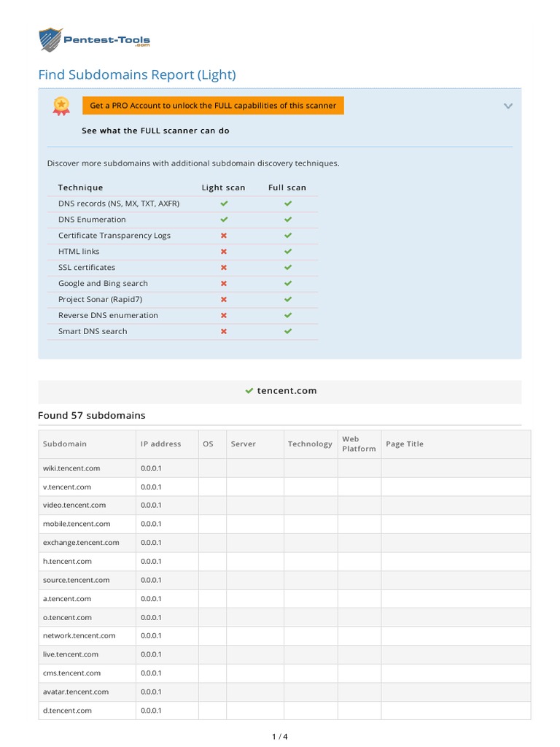The height and width of the screenshot is (747, 560).
Task: Select avatar.tencent.com subdomain cell
Action: tap(87, 692)
